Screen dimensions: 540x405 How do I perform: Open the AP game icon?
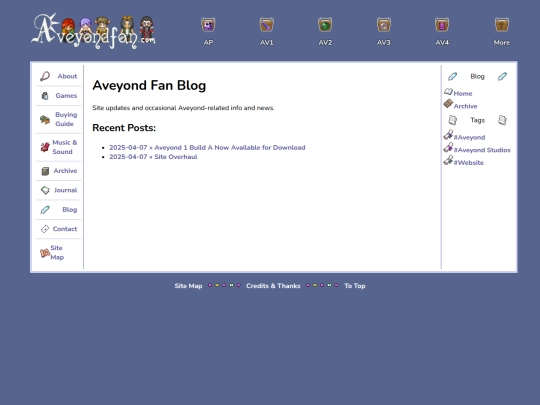coord(208,25)
